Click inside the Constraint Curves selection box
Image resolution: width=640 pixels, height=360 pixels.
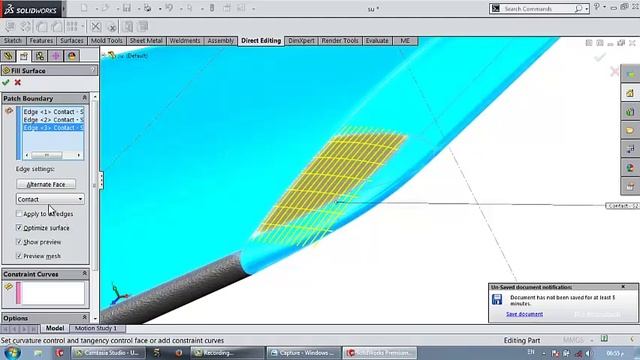[x=53, y=293]
